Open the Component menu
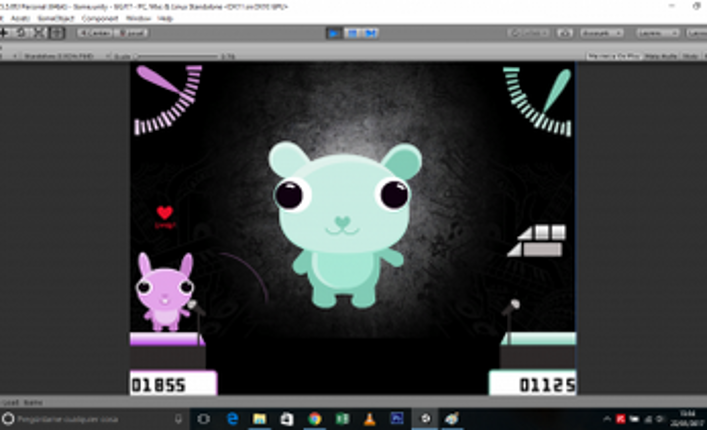 click(x=100, y=18)
